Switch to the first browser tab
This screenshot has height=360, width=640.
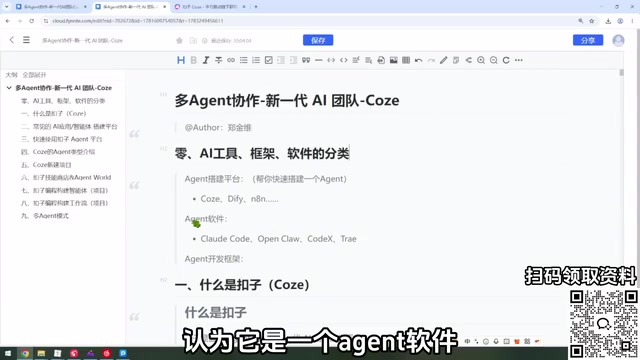point(51,7)
